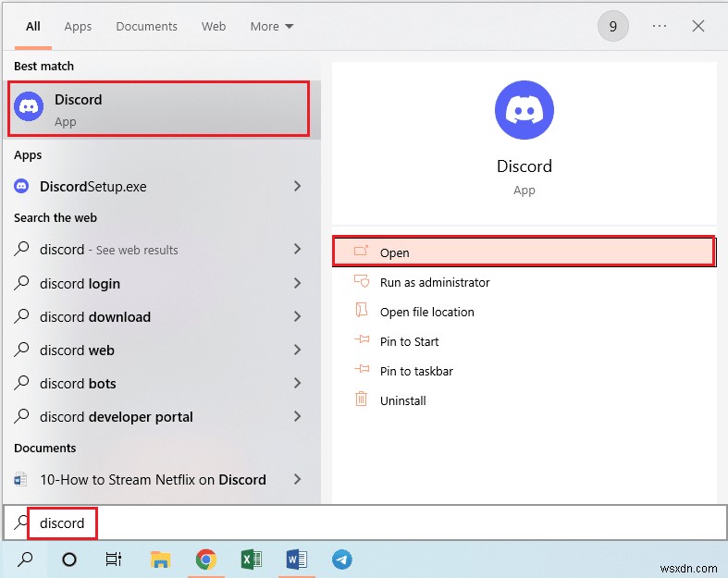Screen dimensions: 728x578
Task: Click the magnifier icon beside 'See web results'
Action: click(x=21, y=249)
